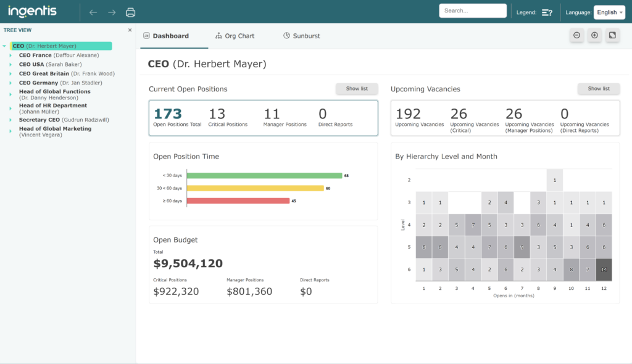Select CEO Germany (Dr. Jan Stadler)
The image size is (632, 364).
pos(60,83)
